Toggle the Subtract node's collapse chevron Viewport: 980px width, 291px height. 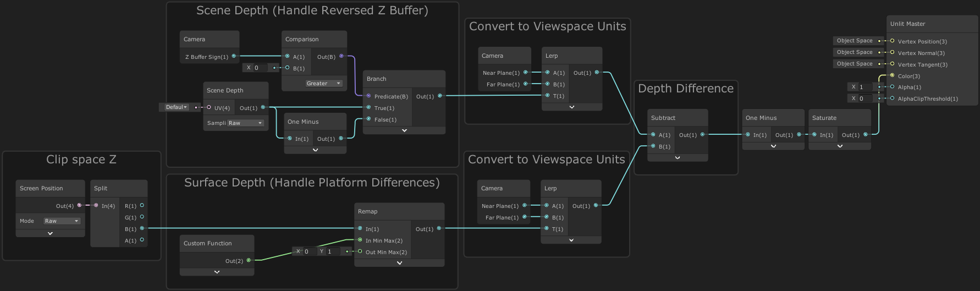coord(678,158)
